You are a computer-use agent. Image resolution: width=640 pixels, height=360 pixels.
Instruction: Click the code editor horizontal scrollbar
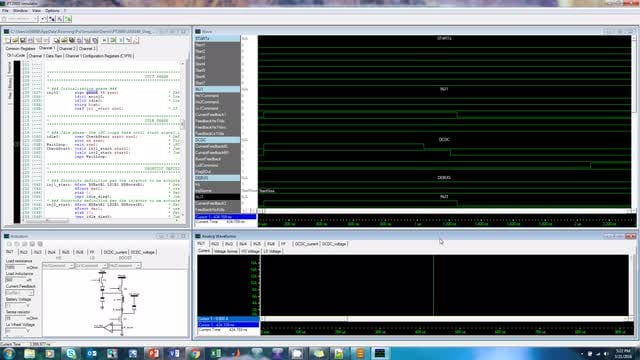coord(100,221)
